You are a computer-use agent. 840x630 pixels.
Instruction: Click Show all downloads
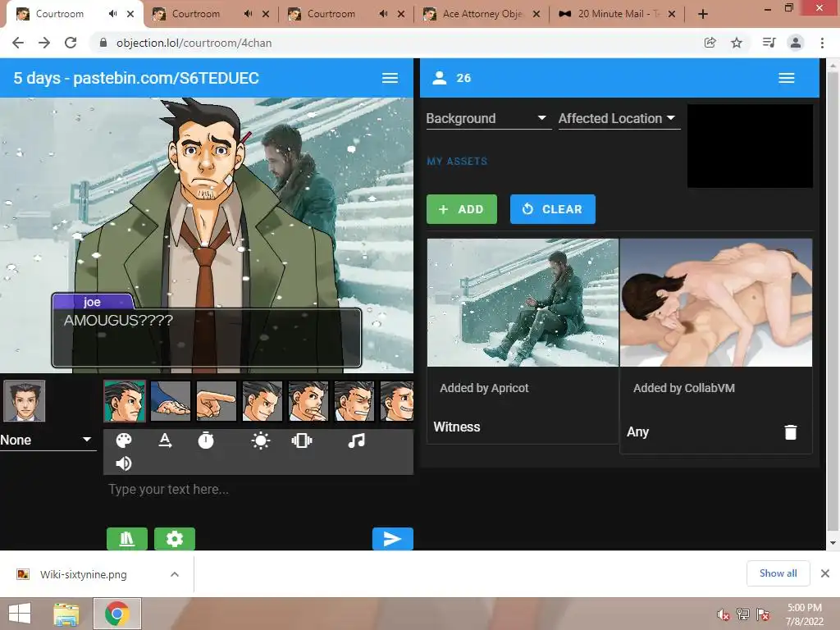778,573
